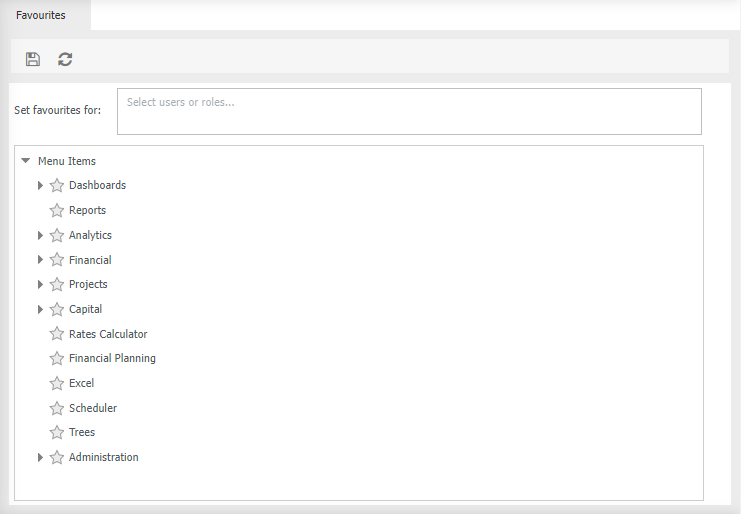Select the Projects tree item label
Viewport: 741px width, 514px height.
[x=88, y=284]
